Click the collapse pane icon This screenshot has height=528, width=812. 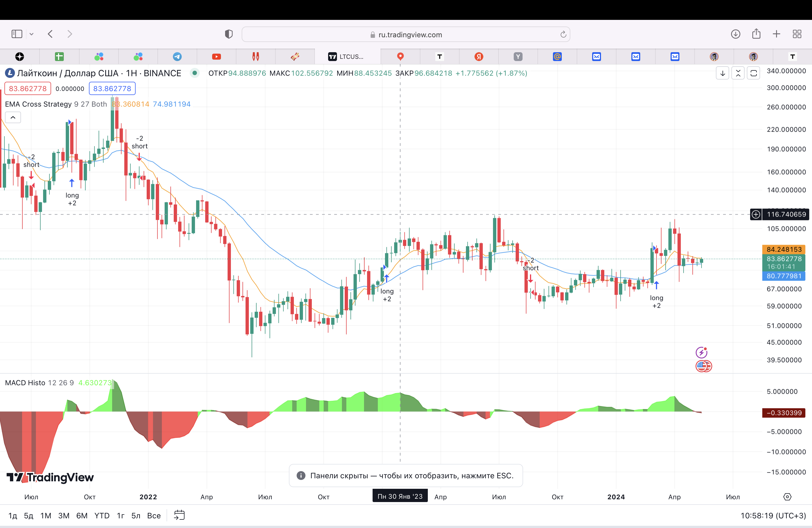738,73
